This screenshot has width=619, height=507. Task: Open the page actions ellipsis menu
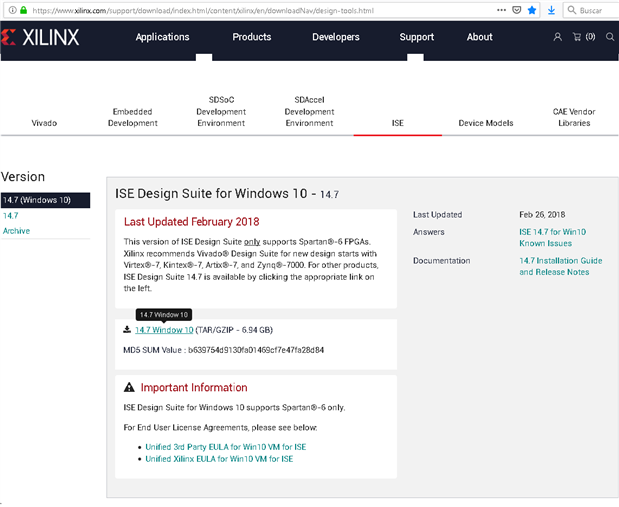(500, 9)
